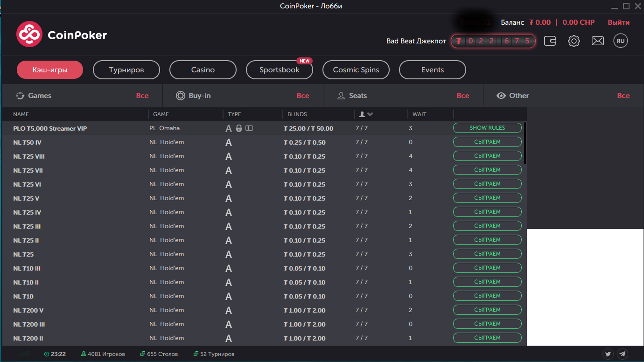Click the table icon on PLO Streamer VIP row
The width and height of the screenshot is (644, 362).
(x=249, y=128)
